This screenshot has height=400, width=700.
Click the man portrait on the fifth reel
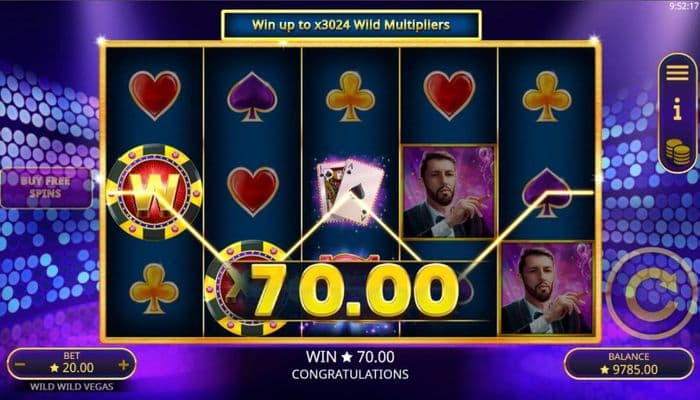coord(547,289)
